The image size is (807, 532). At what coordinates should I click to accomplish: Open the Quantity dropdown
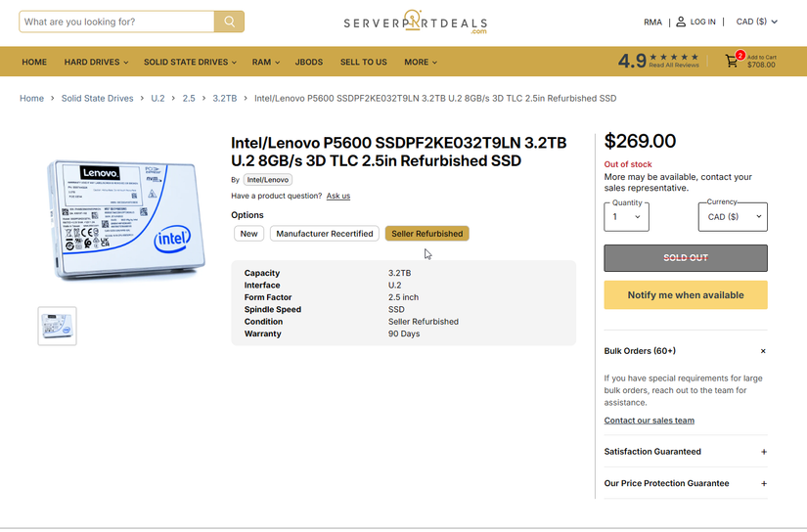pos(626,217)
